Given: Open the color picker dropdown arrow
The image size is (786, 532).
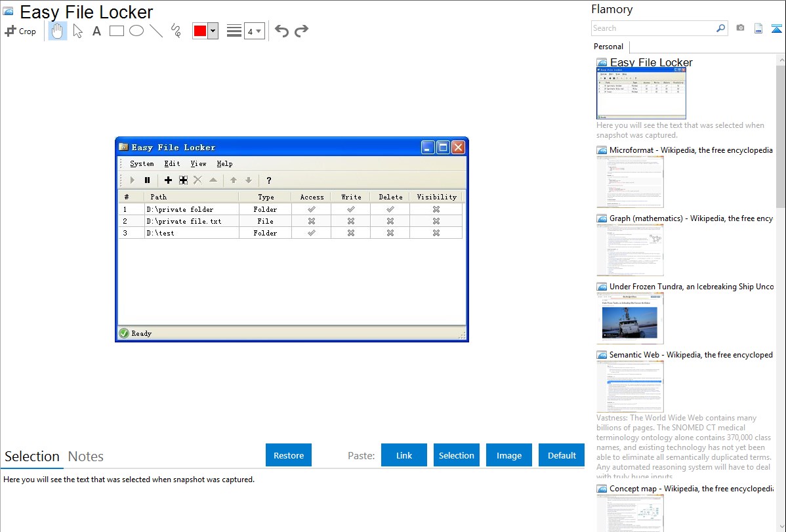Looking at the screenshot, I should click(x=213, y=31).
